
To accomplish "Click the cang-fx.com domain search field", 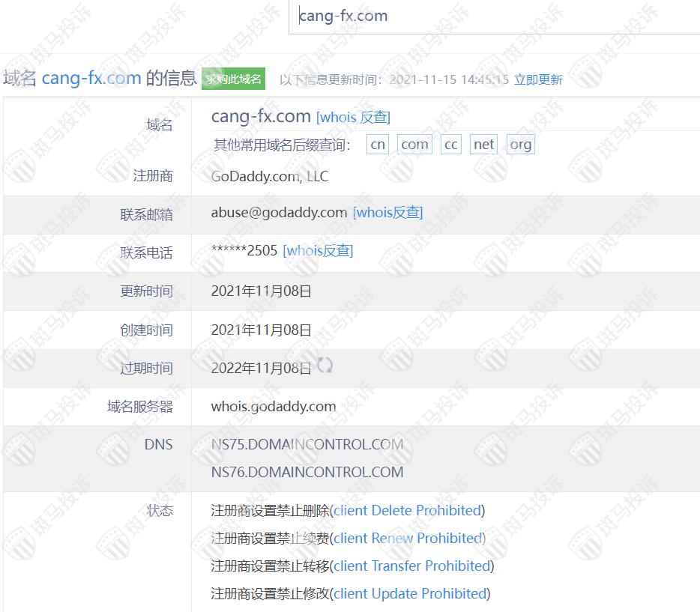I will point(495,16).
